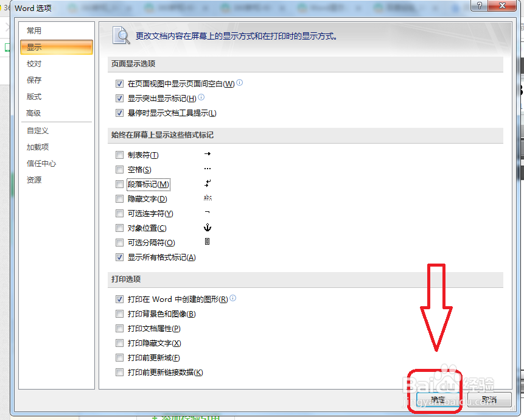Viewport: 524px width, 420px height.
Task: Select the 保存 category in sidebar
Action: pos(33,80)
